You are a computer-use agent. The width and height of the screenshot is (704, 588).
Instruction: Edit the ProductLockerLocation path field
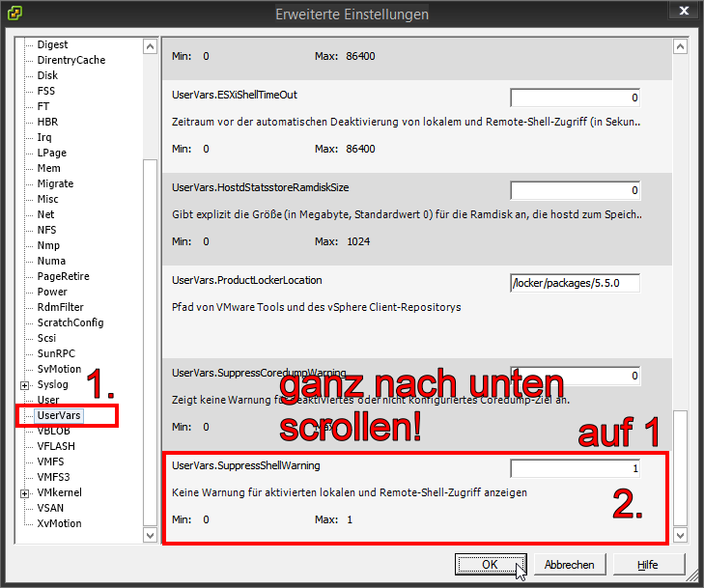click(x=575, y=283)
